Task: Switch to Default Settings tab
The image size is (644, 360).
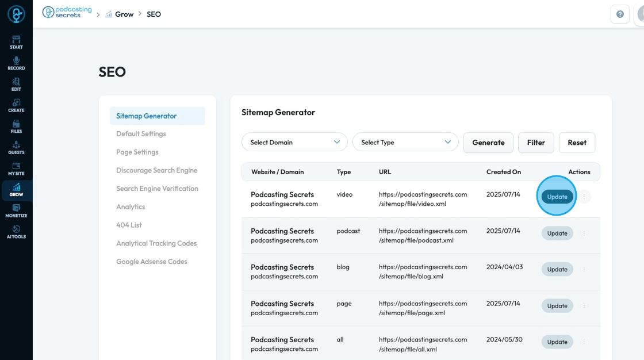Action: [x=141, y=134]
